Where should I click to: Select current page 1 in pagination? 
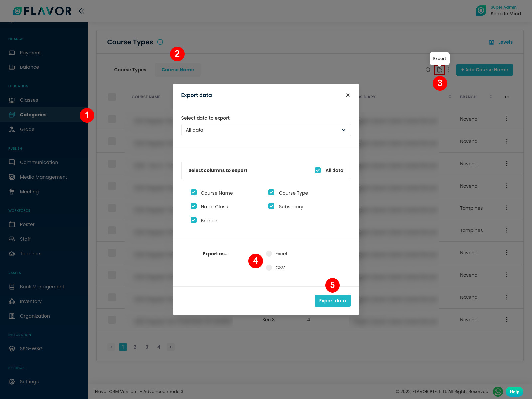123,347
